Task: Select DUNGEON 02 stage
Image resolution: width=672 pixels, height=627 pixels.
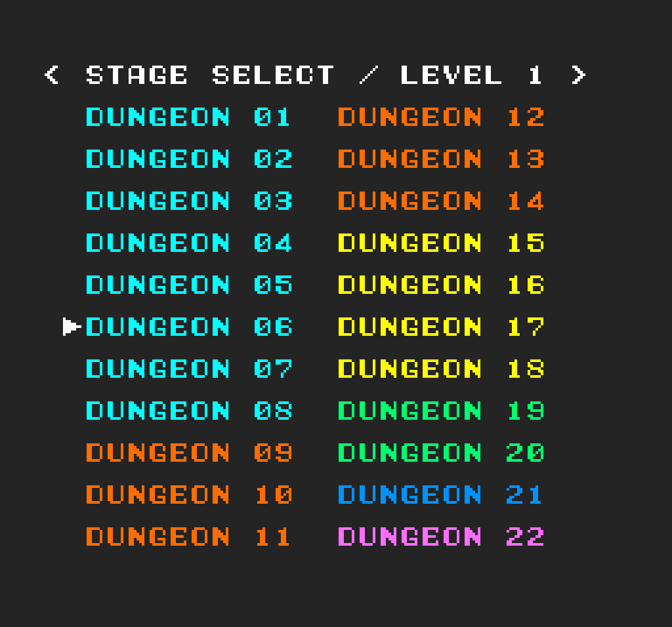Action: (189, 159)
